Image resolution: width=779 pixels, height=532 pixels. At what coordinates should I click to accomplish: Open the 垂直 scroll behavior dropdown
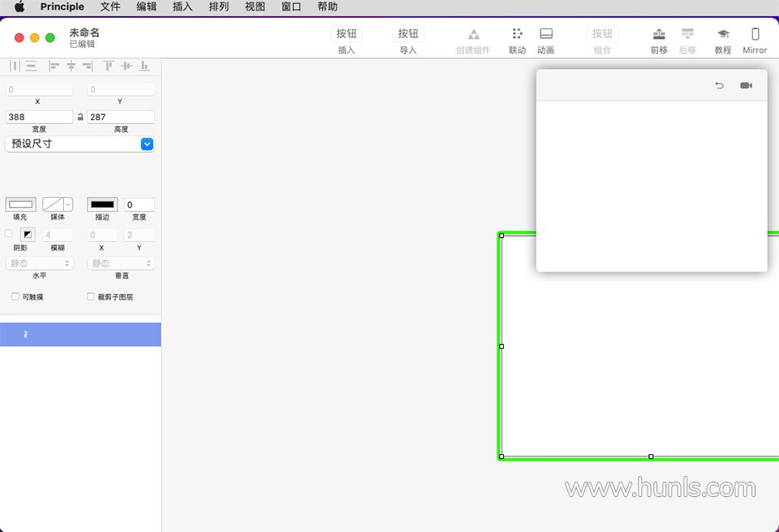[121, 264]
